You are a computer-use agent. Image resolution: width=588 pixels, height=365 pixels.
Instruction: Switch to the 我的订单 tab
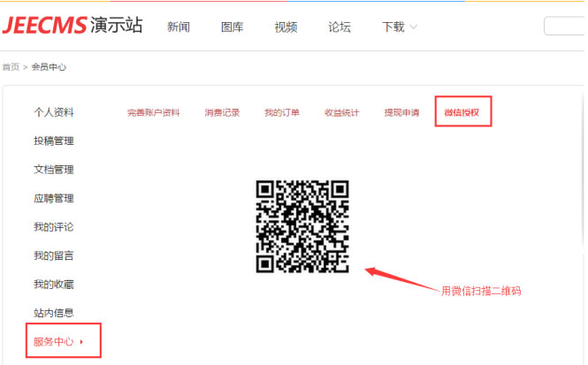click(x=282, y=112)
